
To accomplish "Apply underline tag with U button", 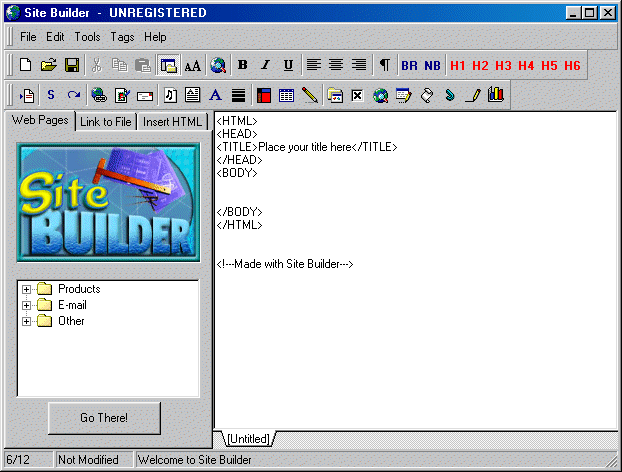I will (x=288, y=65).
